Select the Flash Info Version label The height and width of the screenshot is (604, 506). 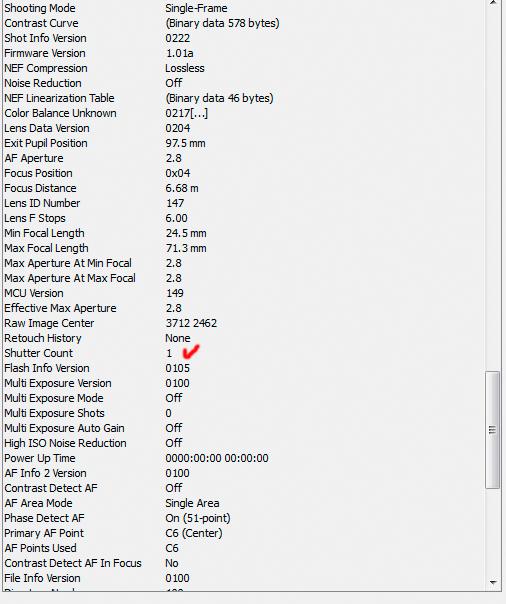47,369
